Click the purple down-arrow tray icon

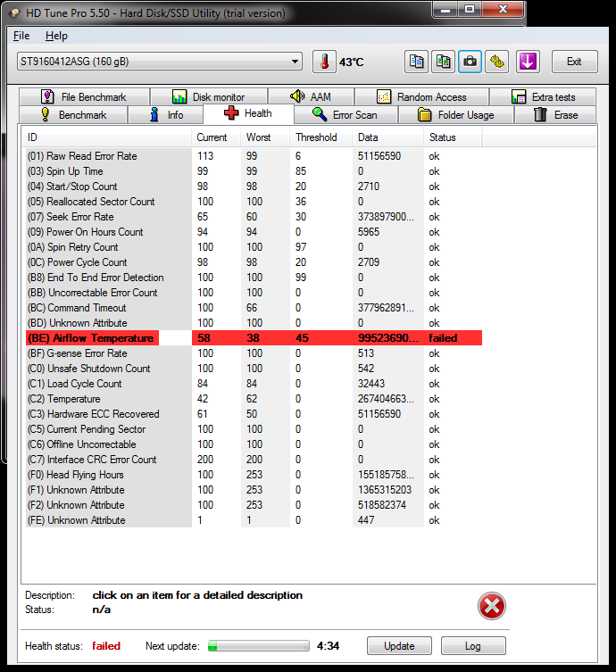[x=528, y=62]
